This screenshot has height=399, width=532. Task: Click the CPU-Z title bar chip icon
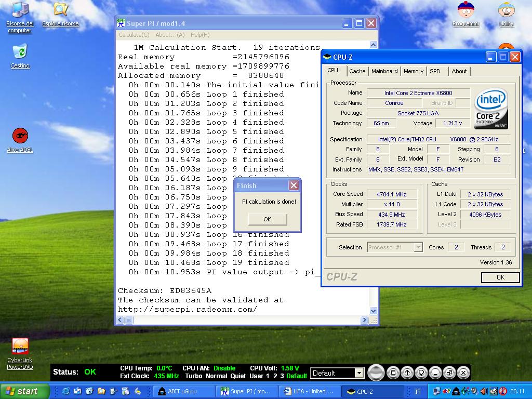tap(327, 57)
